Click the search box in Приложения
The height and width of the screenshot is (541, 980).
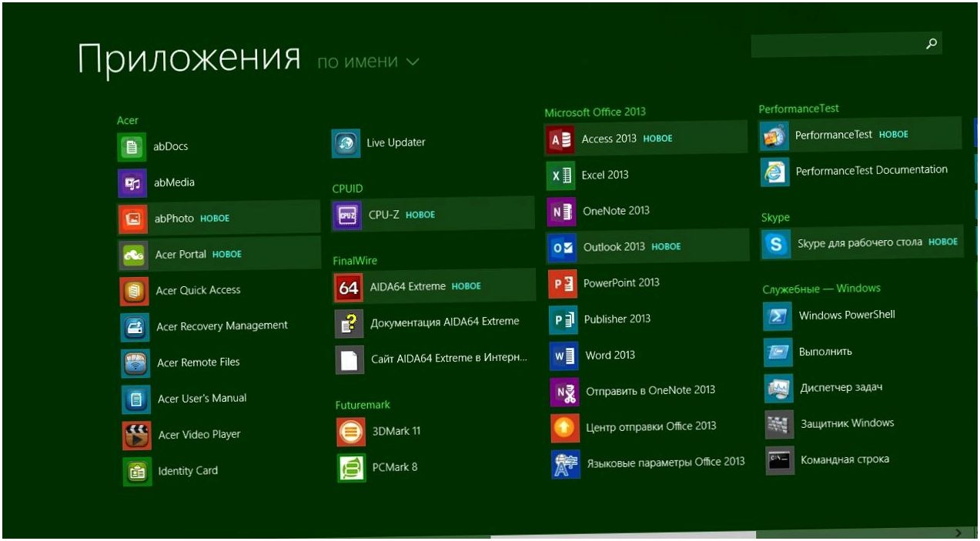click(846, 45)
